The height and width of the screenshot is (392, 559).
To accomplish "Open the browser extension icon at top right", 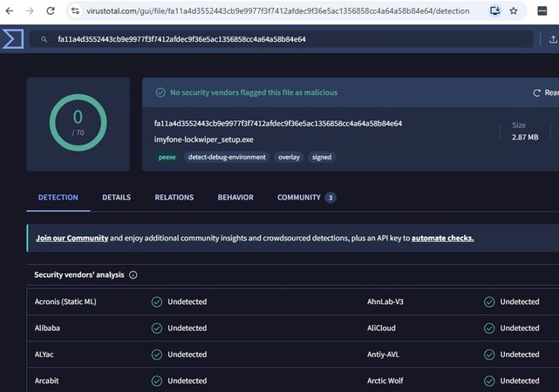I will tap(542, 11).
